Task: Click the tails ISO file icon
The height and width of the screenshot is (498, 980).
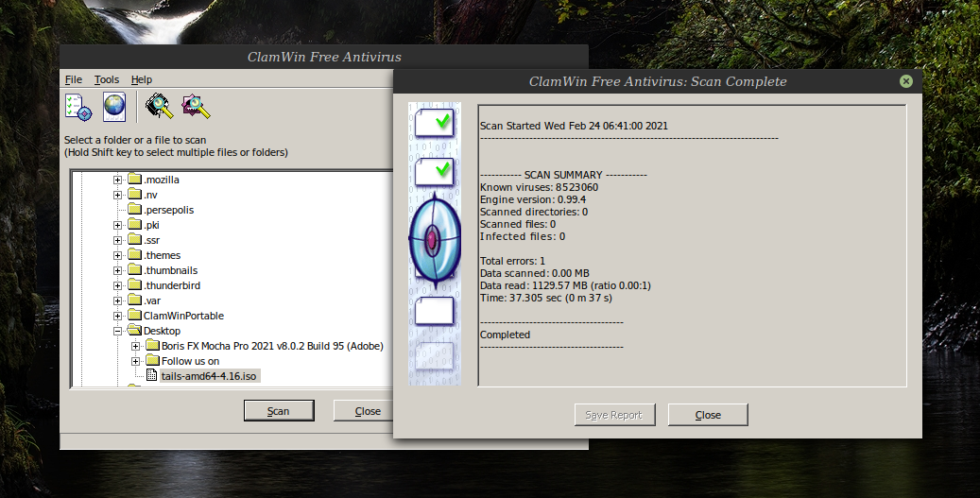Action: pos(151,375)
